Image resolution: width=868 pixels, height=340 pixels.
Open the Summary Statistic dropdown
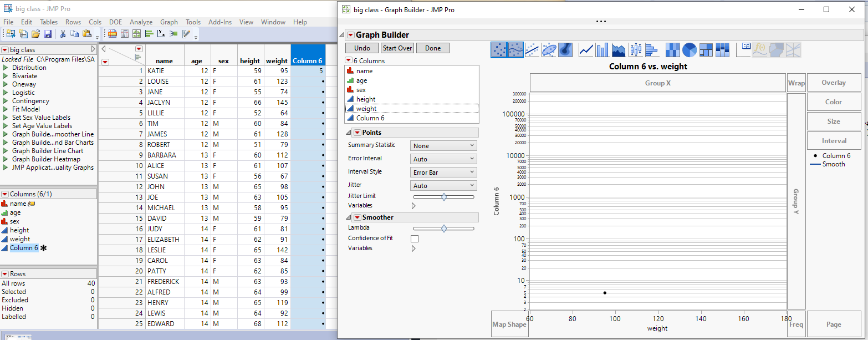[x=443, y=145]
